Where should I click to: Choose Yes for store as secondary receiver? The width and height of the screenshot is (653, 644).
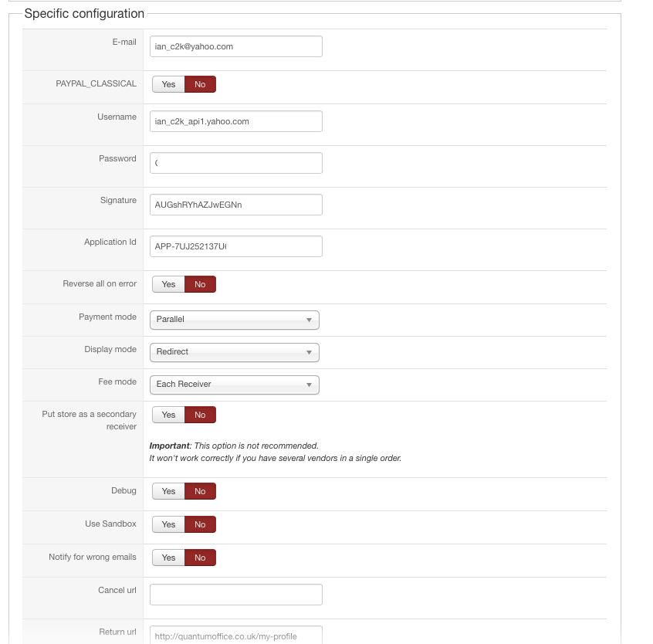tap(168, 415)
